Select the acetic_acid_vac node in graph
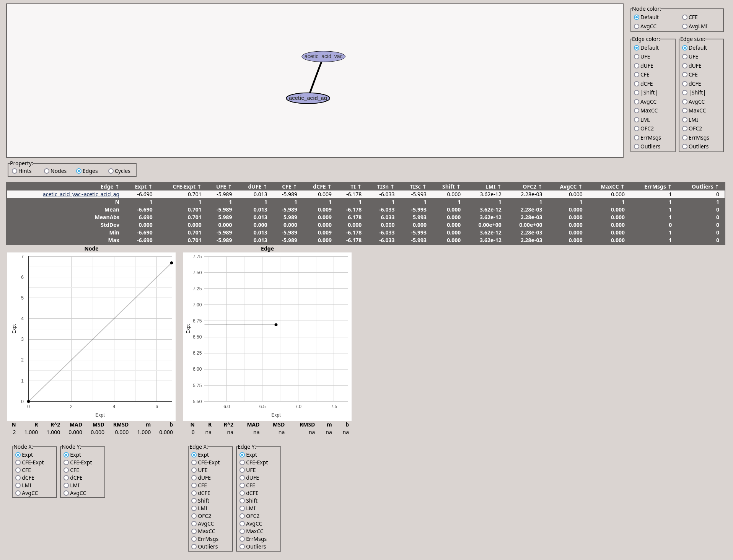The height and width of the screenshot is (560, 733). (x=323, y=57)
